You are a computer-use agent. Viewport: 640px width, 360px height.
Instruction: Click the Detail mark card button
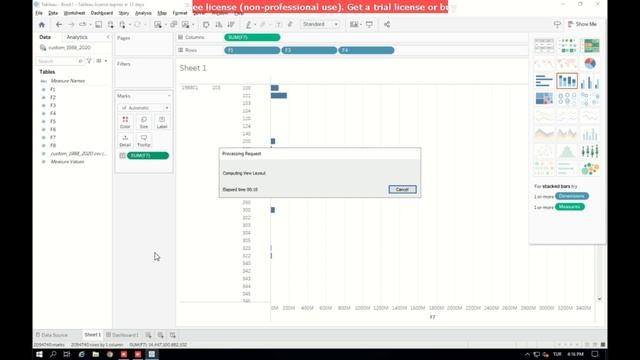tap(125, 141)
